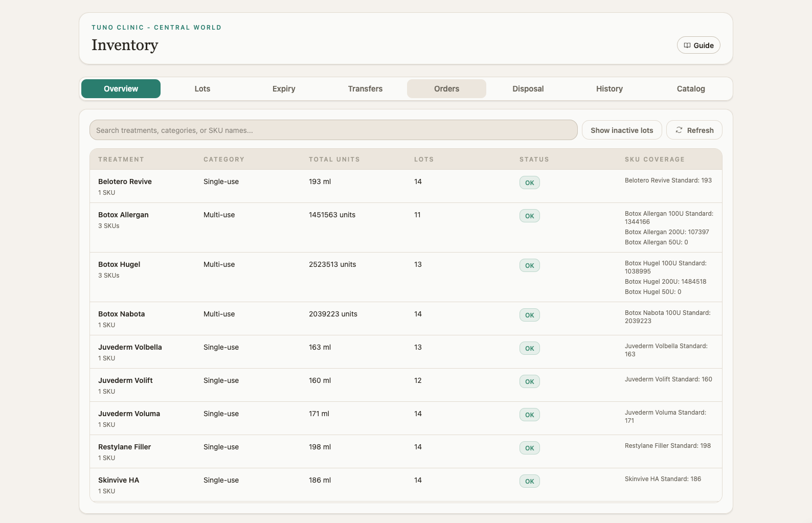812x523 pixels.
Task: View the History tab
Action: pos(610,88)
